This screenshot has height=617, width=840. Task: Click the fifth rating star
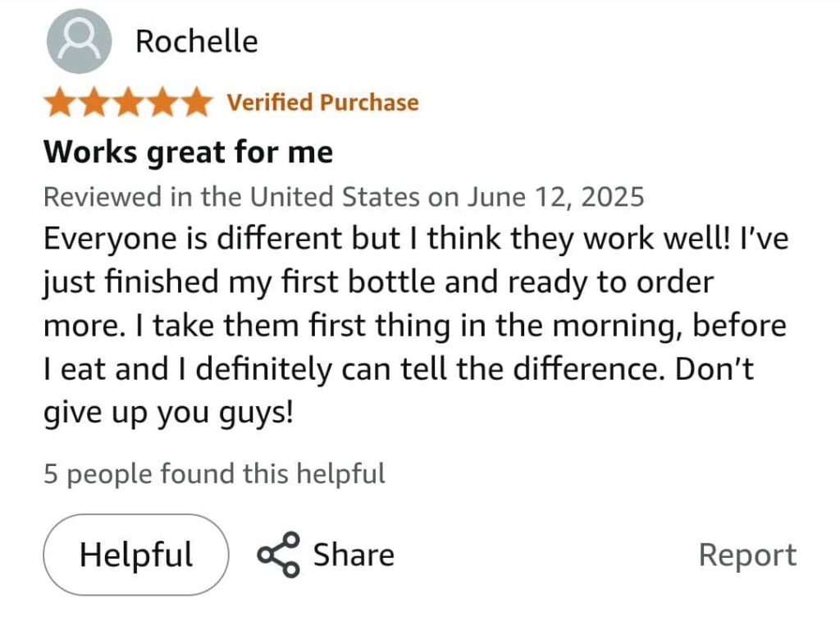pos(196,103)
